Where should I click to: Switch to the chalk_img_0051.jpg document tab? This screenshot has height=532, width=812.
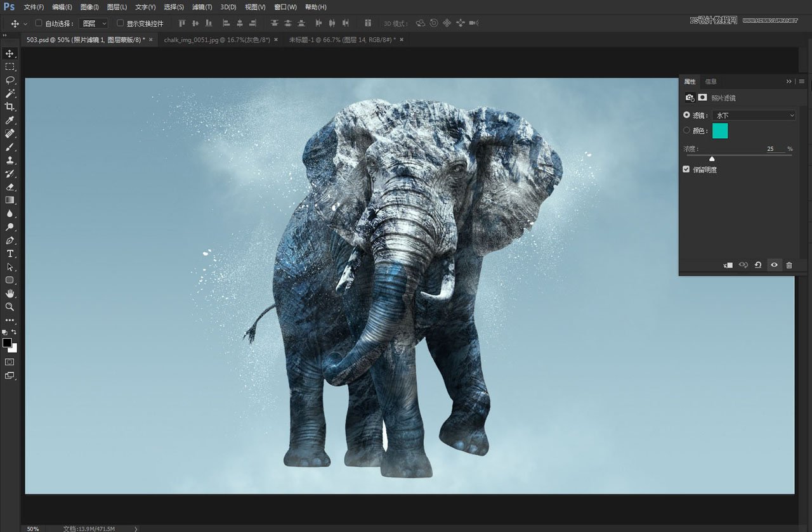pos(217,39)
